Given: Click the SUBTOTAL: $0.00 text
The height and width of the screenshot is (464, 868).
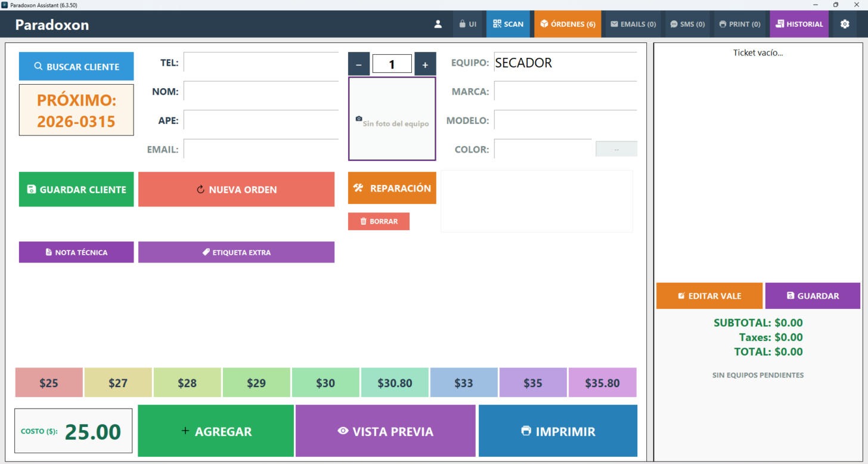Looking at the screenshot, I should click(x=758, y=323).
